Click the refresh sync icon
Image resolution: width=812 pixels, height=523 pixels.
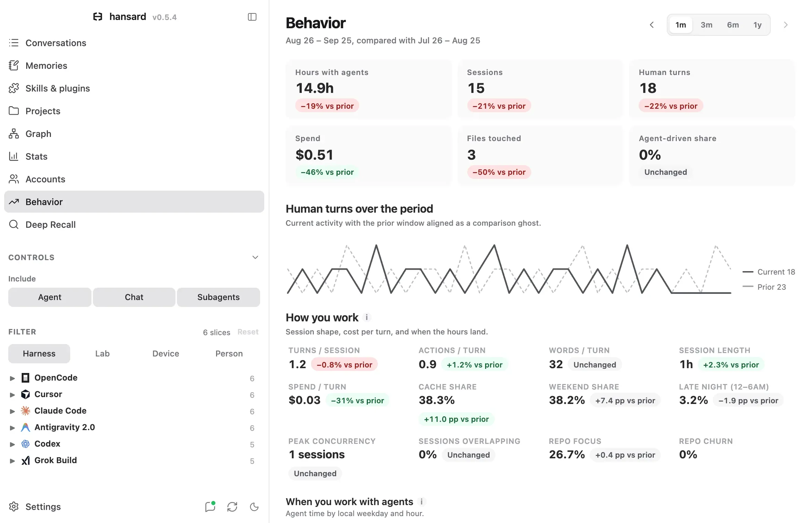pyautogui.click(x=232, y=506)
